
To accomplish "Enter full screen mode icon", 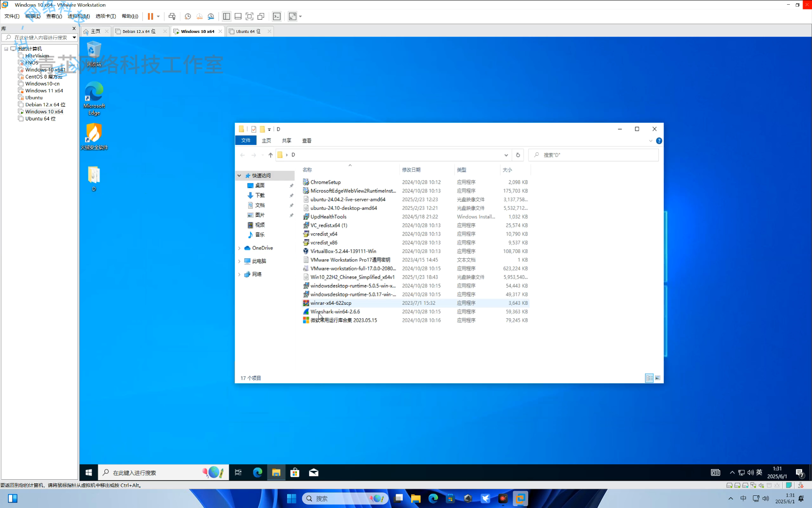I will [x=250, y=16].
